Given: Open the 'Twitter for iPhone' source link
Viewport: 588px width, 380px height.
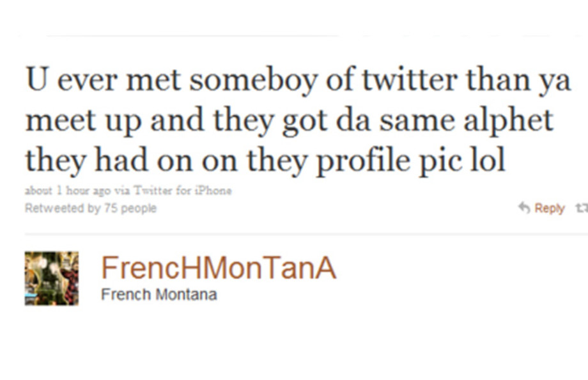Looking at the screenshot, I should pyautogui.click(x=183, y=191).
